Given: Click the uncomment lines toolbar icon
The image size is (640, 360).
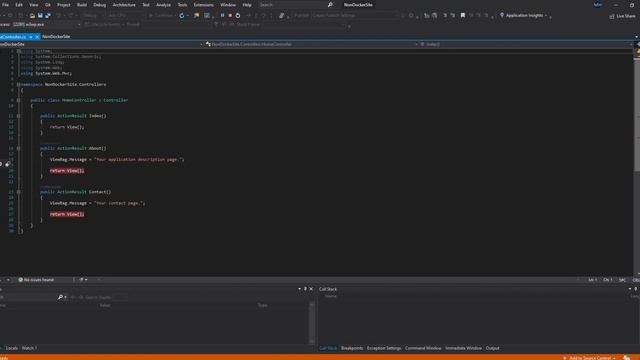Looking at the screenshot, I should point(453,16).
